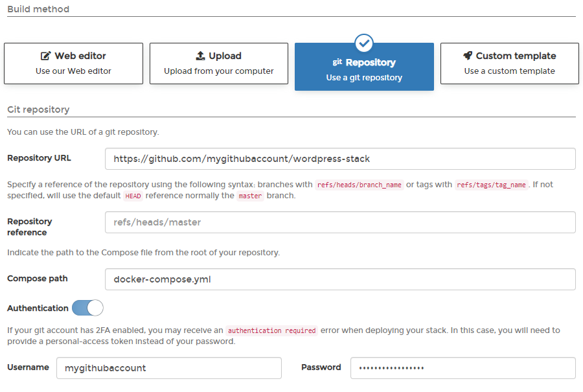Click the Upload arrow icon
583x392 pixels.
[x=201, y=56]
